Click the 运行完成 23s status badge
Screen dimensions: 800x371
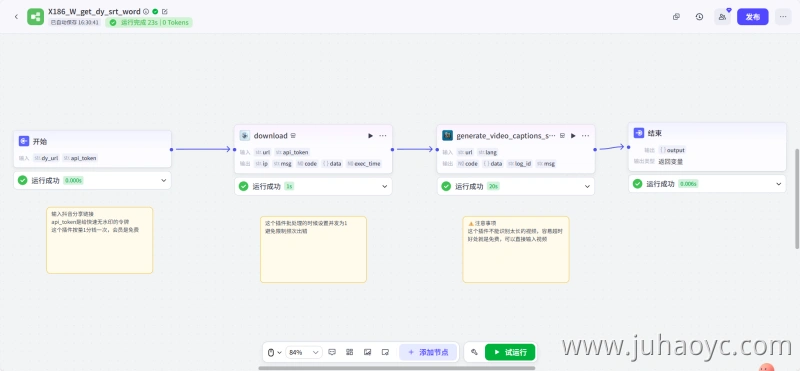[149, 22]
